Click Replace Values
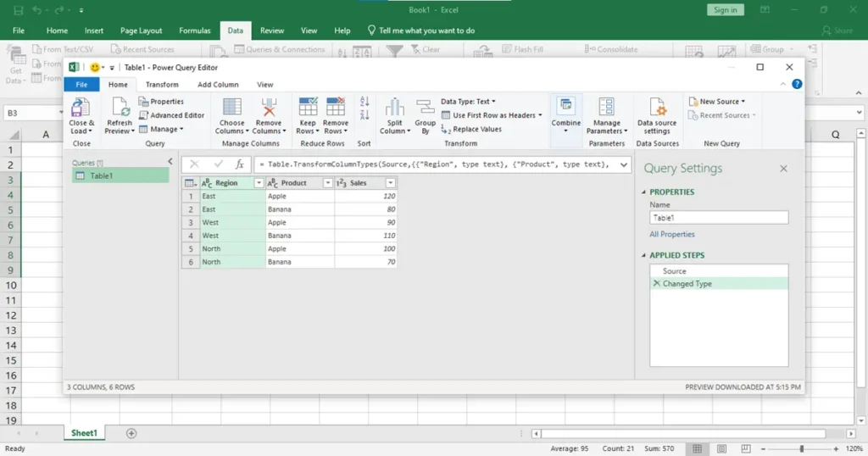This screenshot has width=868, height=456. (x=471, y=129)
